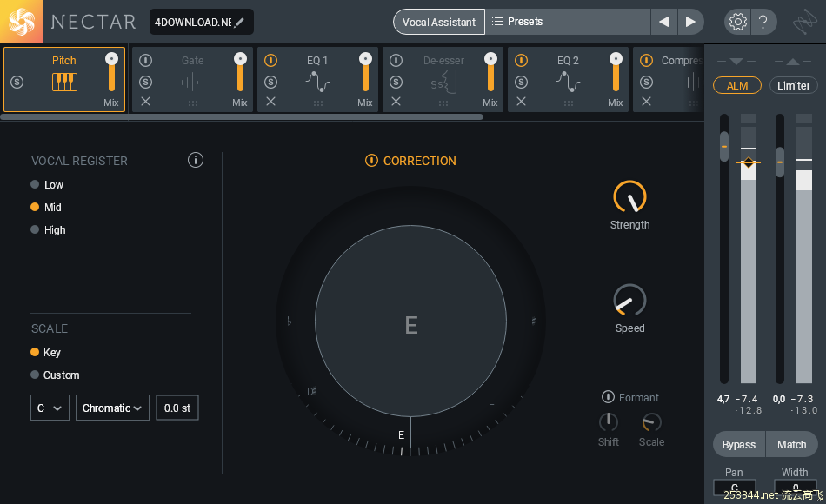Viewport: 826px width, 504px height.
Task: Solo the Pitch module
Action: point(17,83)
